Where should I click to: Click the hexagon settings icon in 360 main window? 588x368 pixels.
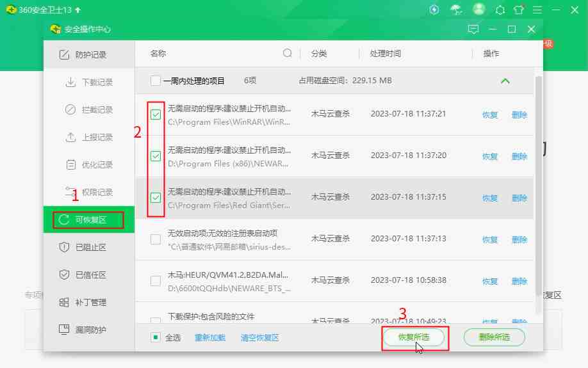click(500, 10)
